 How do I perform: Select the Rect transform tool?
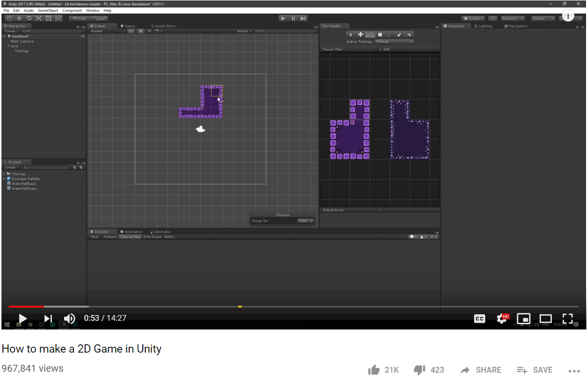click(x=48, y=19)
